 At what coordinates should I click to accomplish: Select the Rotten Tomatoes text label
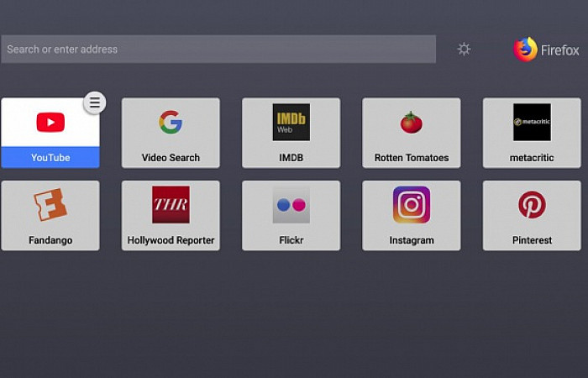pyautogui.click(x=411, y=158)
